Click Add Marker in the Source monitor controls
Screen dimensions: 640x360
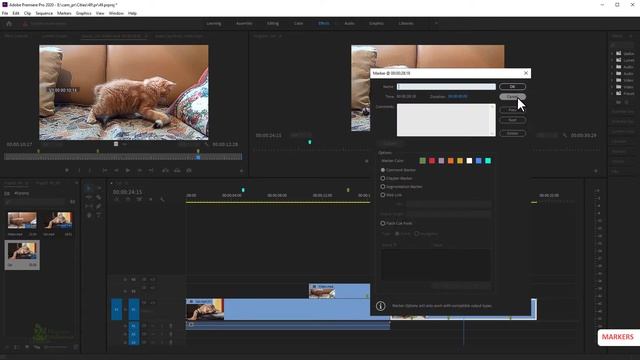[x=67, y=170]
